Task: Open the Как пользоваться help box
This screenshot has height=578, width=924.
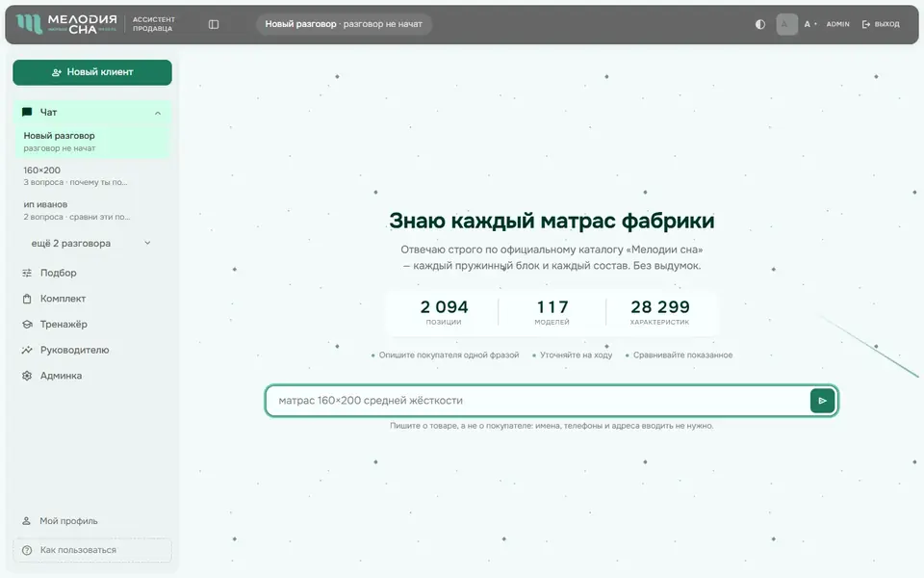Action: pos(92,550)
